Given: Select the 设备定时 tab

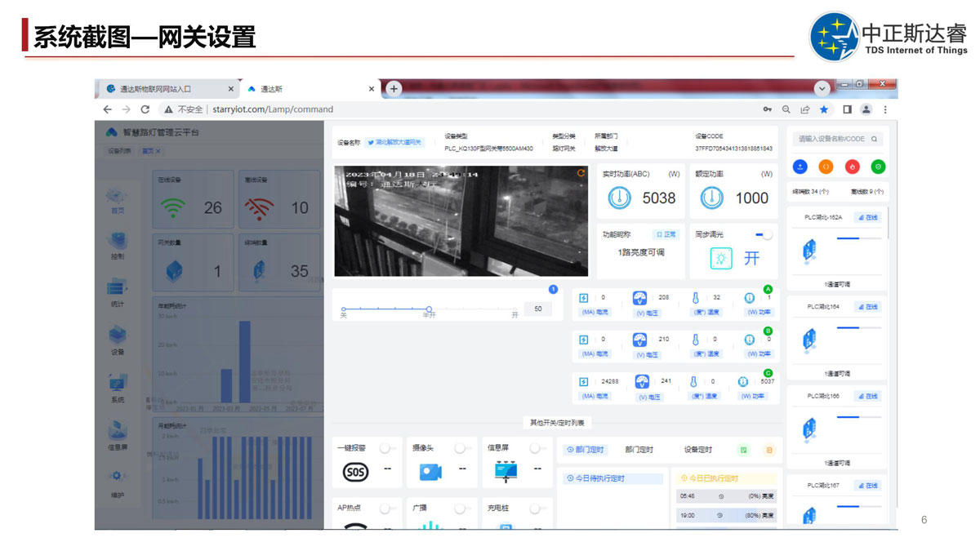Looking at the screenshot, I should pyautogui.click(x=697, y=450).
